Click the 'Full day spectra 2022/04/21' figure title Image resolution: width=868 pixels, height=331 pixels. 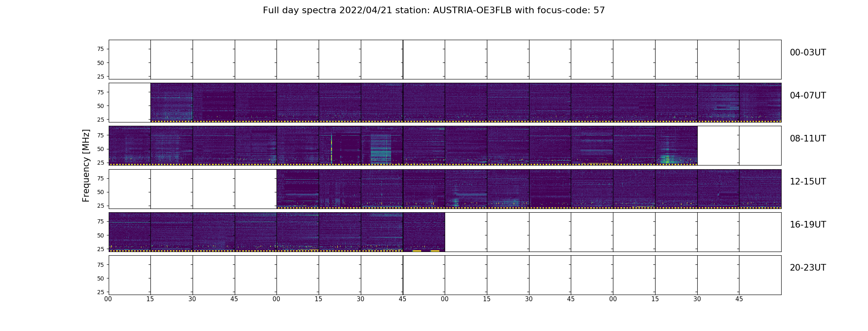tap(434, 10)
